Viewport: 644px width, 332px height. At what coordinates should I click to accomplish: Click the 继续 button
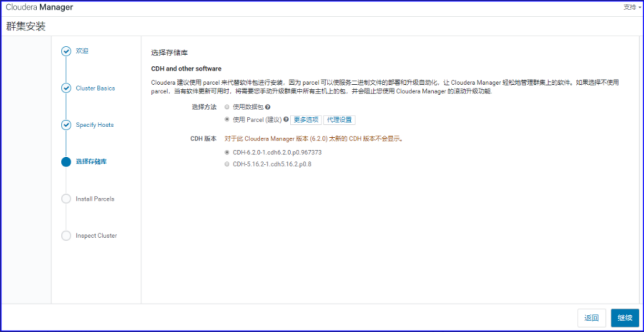coord(625,318)
